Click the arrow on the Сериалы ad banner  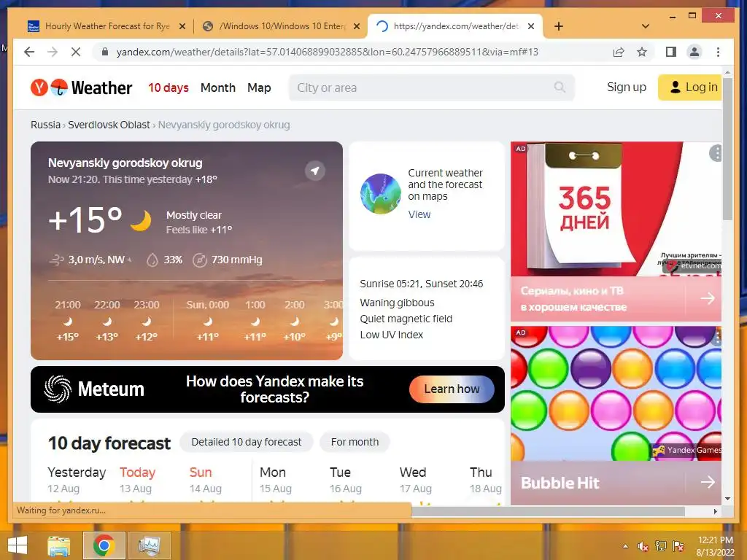point(708,298)
